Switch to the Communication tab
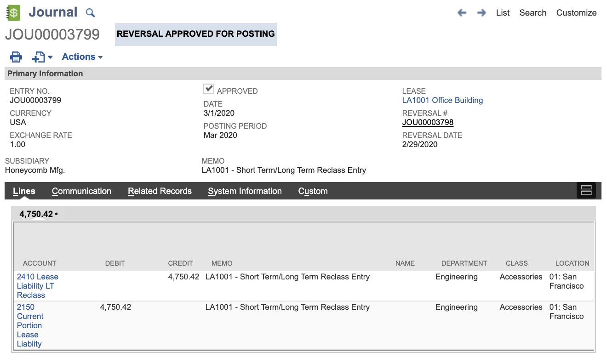The width and height of the screenshot is (607, 364). tap(81, 191)
